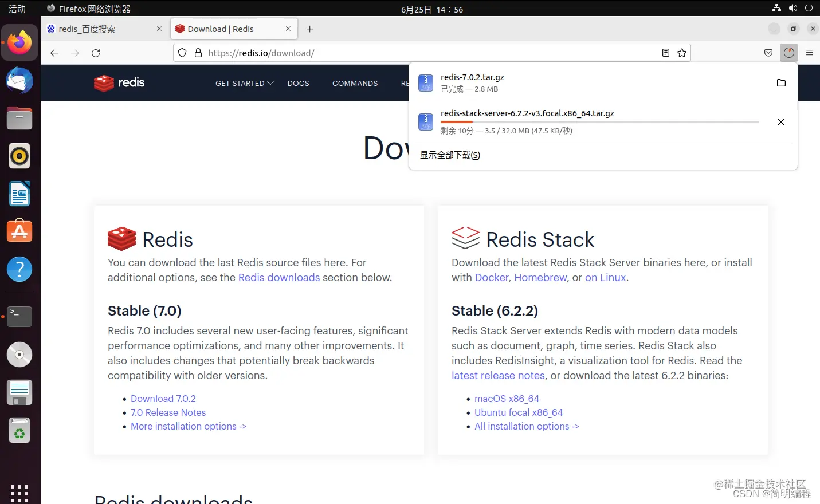
Task: Click the on Linux link
Action: click(x=606, y=277)
